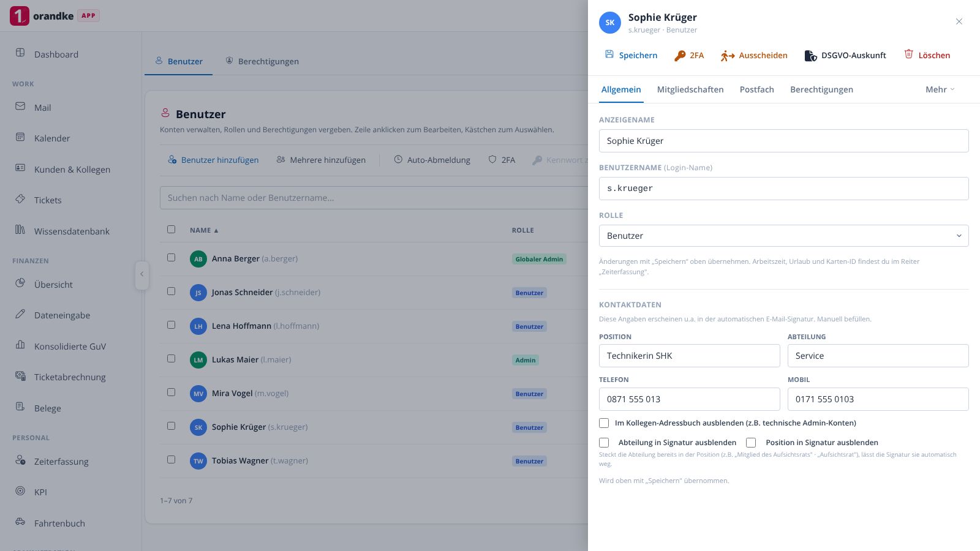
Task: Open Fahrtenbuch car icon
Action: 20,522
